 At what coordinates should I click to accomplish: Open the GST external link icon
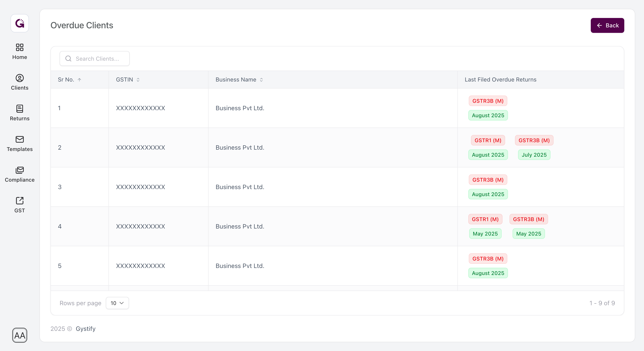[x=19, y=201]
